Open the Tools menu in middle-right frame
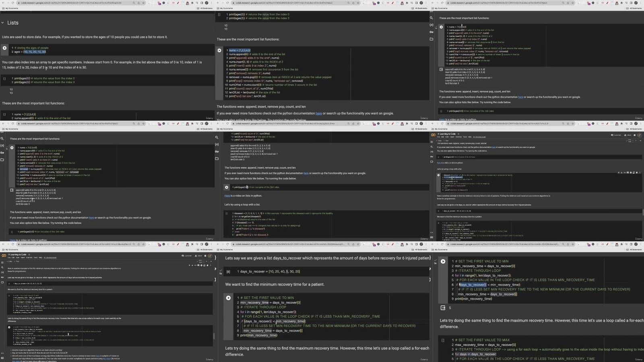The height and width of the screenshot is (362, 644). click(x=465, y=137)
